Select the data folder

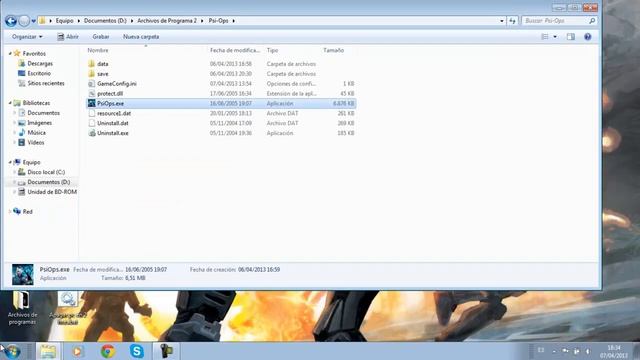click(102, 64)
